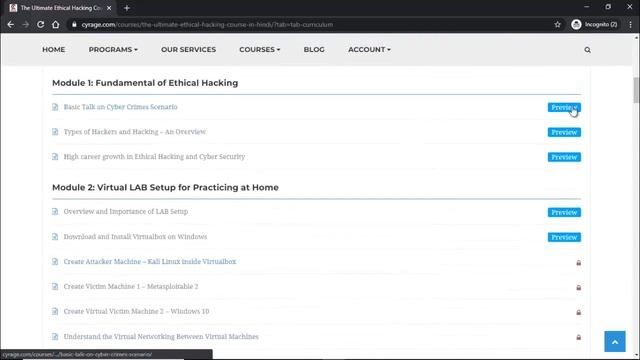The image size is (640, 360).
Task: Open the browser home page
Action: click(56, 24)
